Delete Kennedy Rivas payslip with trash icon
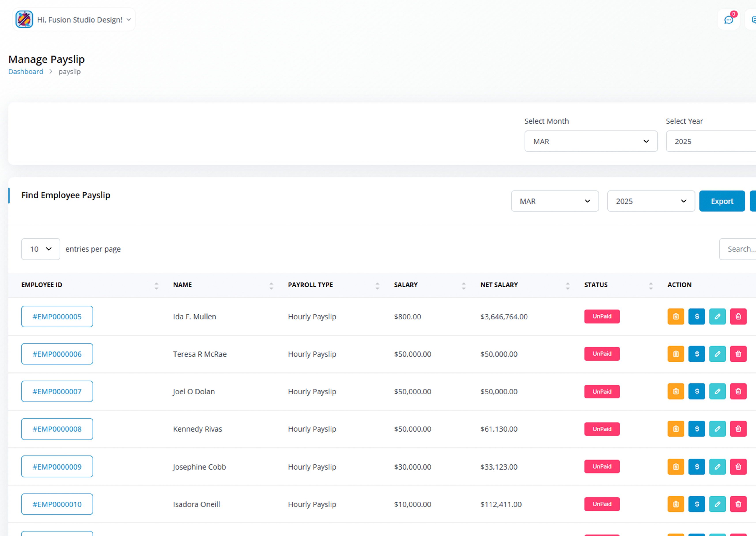This screenshot has width=756, height=536. click(738, 429)
